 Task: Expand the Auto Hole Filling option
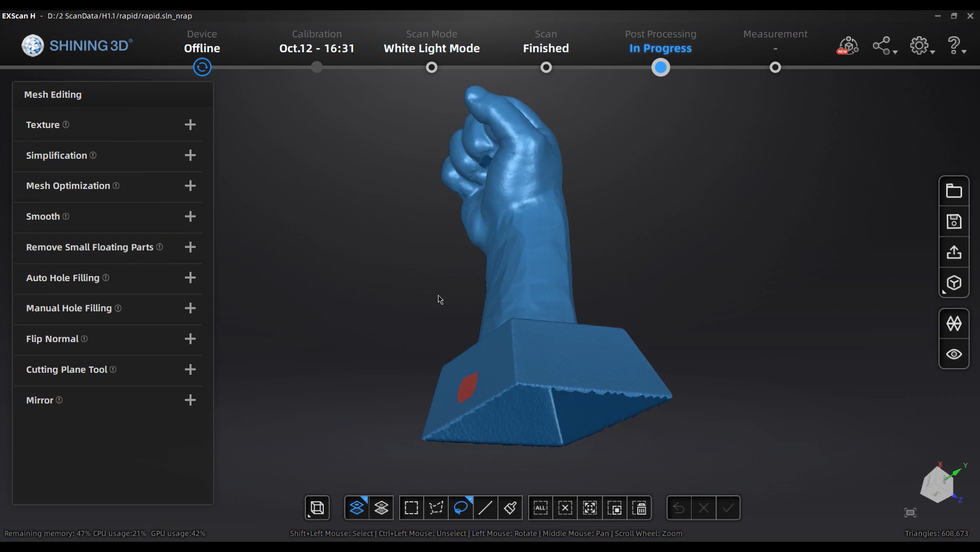pyautogui.click(x=190, y=278)
